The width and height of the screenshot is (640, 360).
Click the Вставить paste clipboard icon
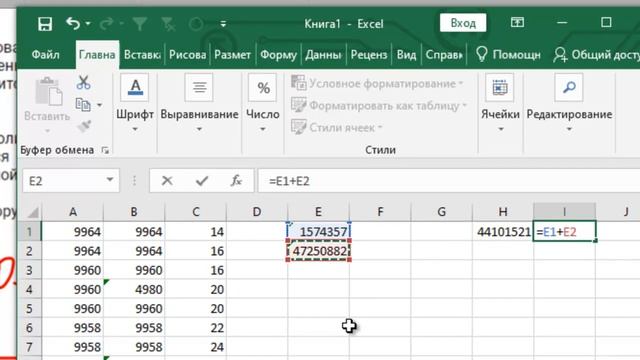tap(48, 91)
